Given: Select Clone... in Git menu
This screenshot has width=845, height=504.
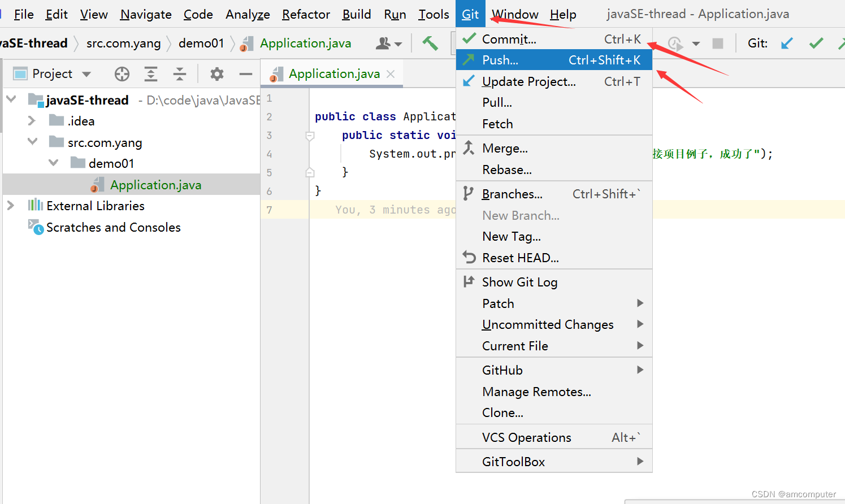Looking at the screenshot, I should 554,412.
